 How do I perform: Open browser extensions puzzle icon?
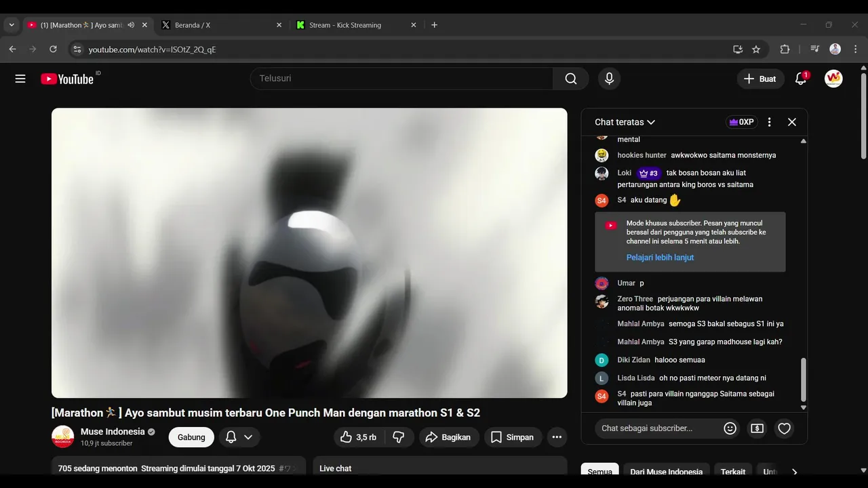pyautogui.click(x=785, y=49)
